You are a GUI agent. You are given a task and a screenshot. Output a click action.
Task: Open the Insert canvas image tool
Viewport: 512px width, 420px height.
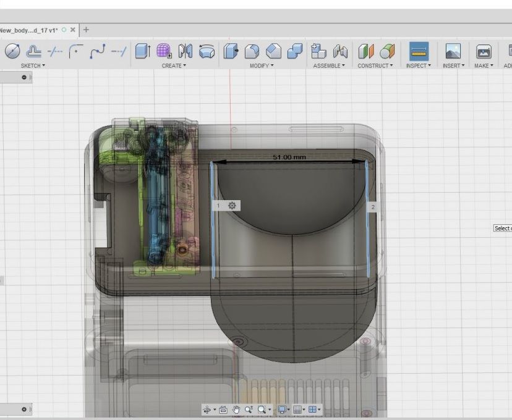[453, 52]
